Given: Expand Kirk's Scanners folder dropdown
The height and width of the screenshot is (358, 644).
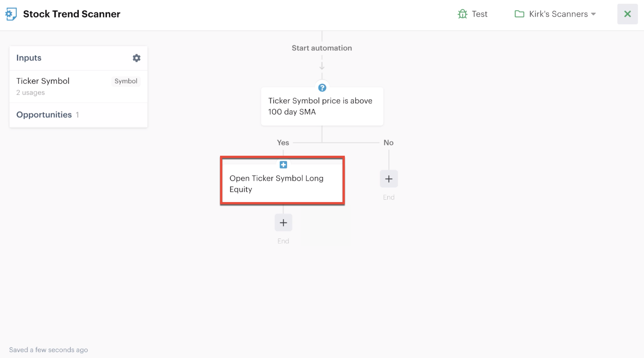Looking at the screenshot, I should click(x=555, y=14).
